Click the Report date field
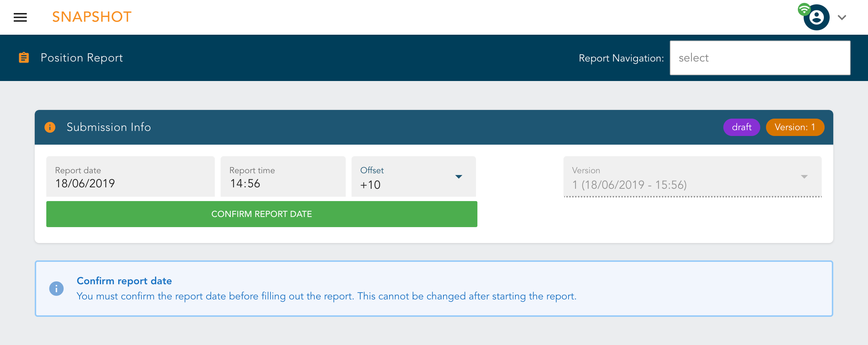 point(131,176)
